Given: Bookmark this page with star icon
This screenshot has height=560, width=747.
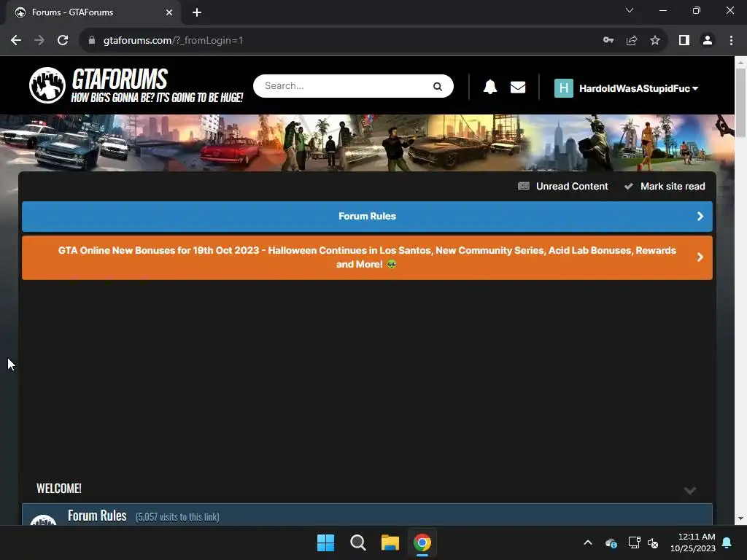Looking at the screenshot, I should [655, 41].
